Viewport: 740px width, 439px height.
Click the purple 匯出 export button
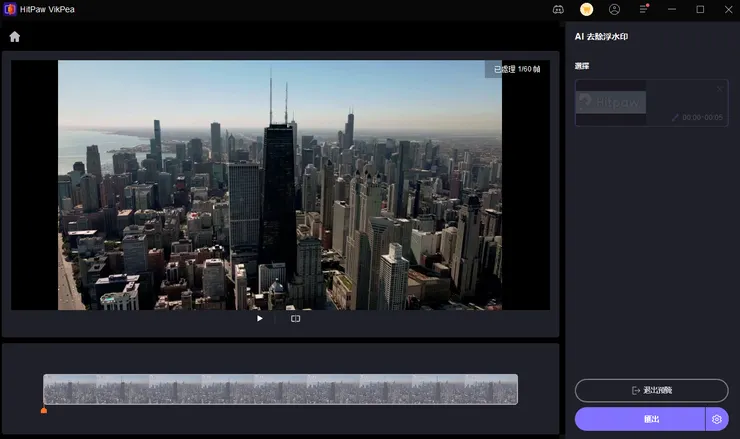point(640,419)
